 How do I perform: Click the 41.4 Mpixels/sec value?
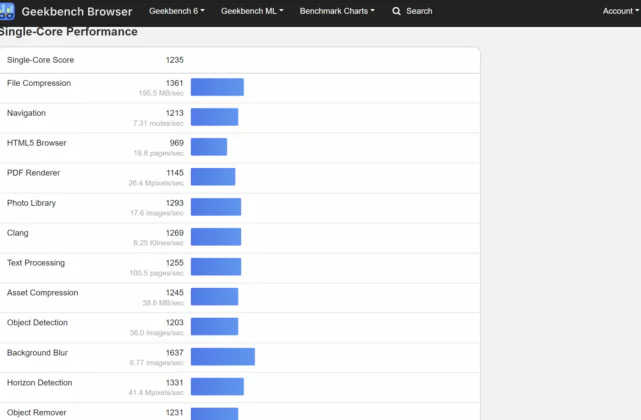click(156, 393)
